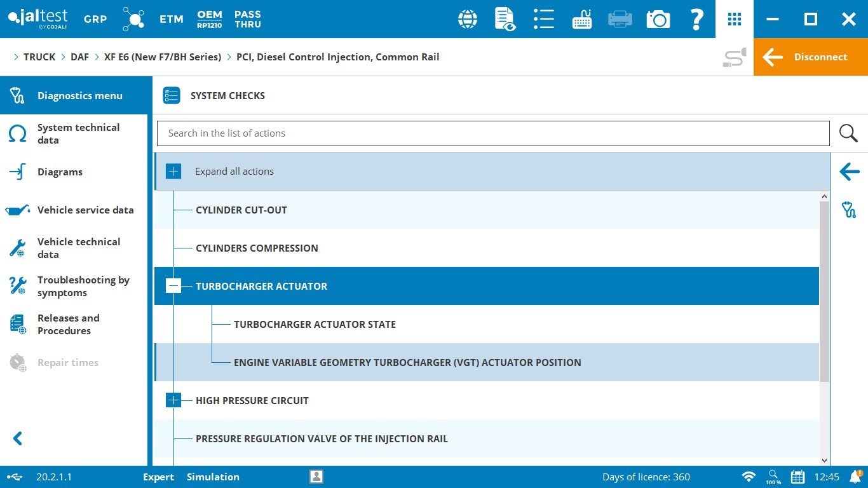Click the calendar icon in status bar
Screen dimensions: 868x488
coord(797,477)
